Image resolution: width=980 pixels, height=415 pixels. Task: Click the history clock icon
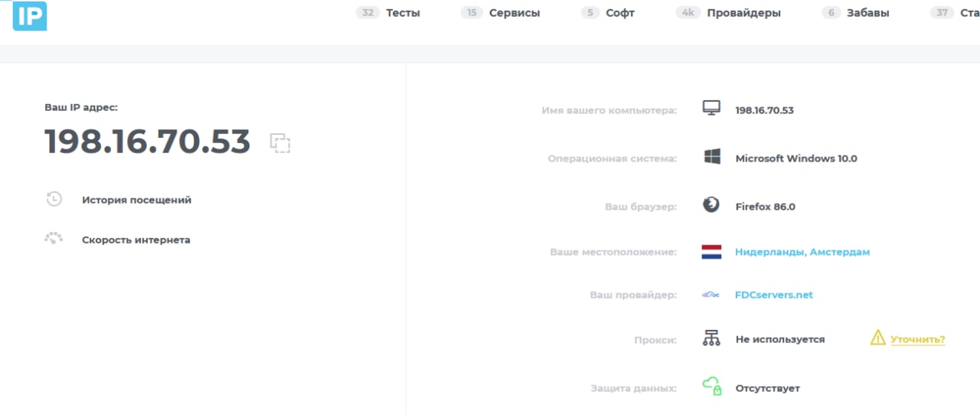click(54, 199)
